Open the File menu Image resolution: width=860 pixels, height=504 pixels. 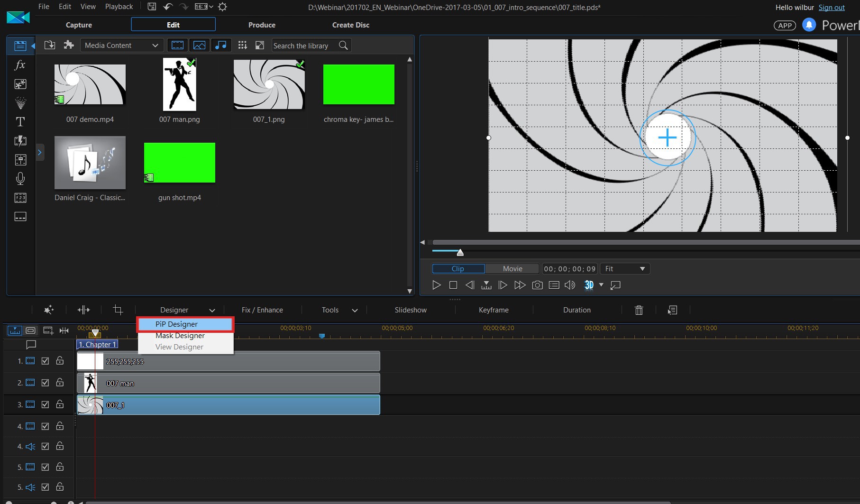(44, 7)
